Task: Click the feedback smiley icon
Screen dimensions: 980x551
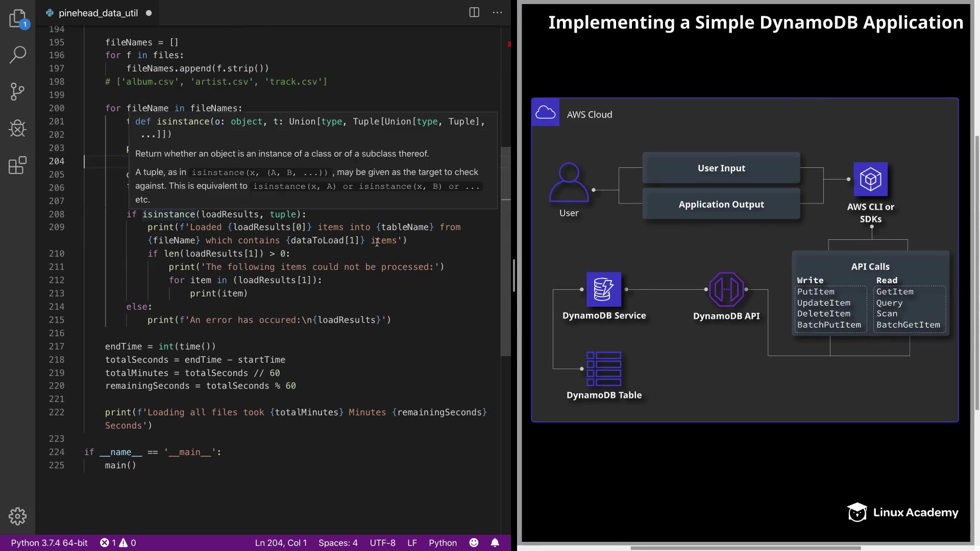Action: click(474, 543)
